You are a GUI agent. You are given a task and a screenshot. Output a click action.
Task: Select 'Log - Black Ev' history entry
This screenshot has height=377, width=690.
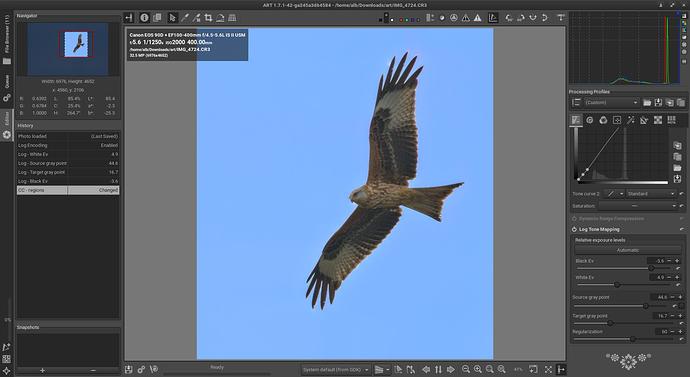pyautogui.click(x=68, y=181)
